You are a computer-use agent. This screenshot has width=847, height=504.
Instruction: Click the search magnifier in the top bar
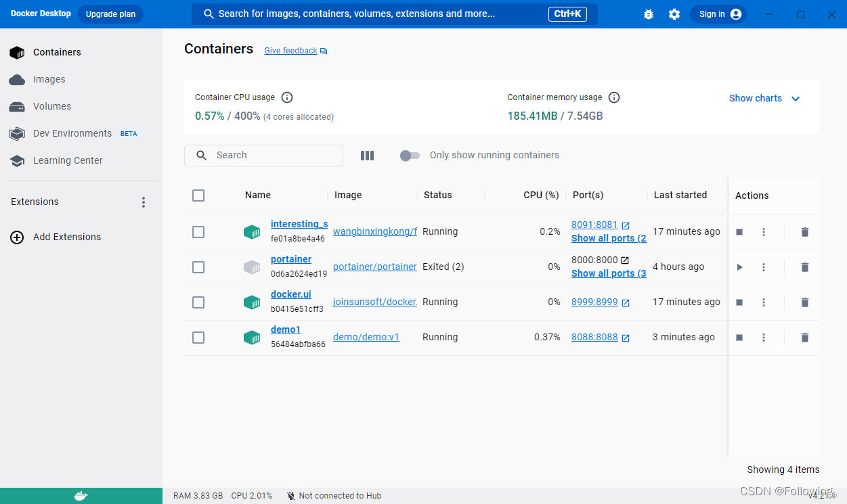point(209,14)
